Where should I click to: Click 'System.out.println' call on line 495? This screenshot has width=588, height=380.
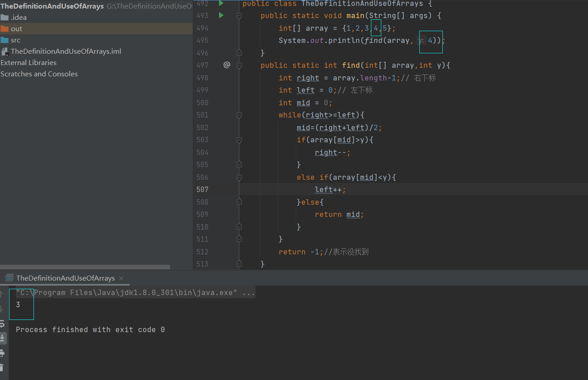pyautogui.click(x=319, y=40)
